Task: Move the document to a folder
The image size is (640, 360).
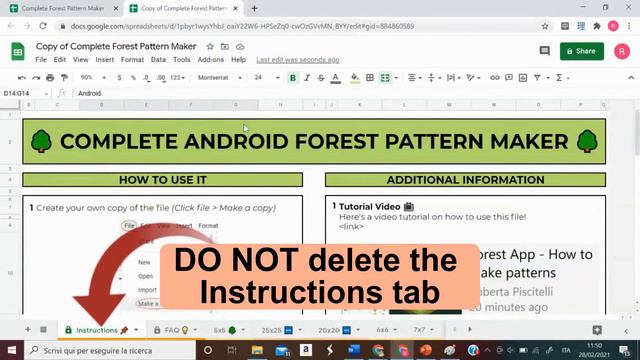Action: coord(224,47)
